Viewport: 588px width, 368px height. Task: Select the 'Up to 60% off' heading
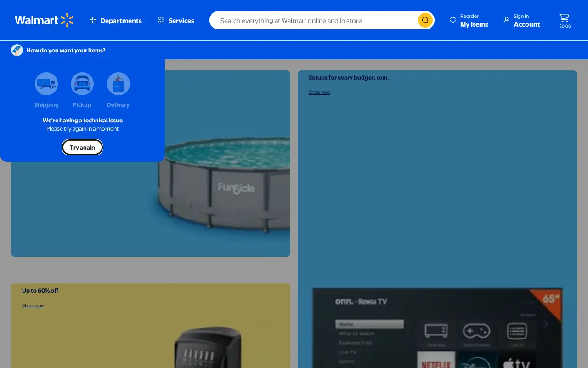point(40,291)
